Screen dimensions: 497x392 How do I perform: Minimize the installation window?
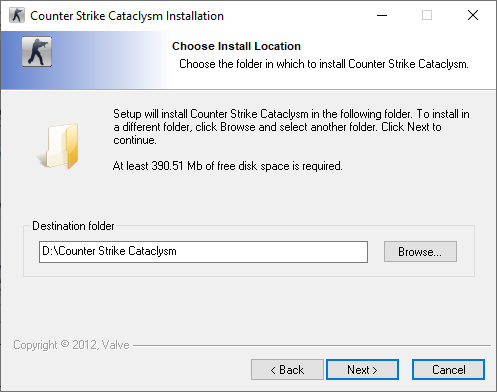(382, 15)
